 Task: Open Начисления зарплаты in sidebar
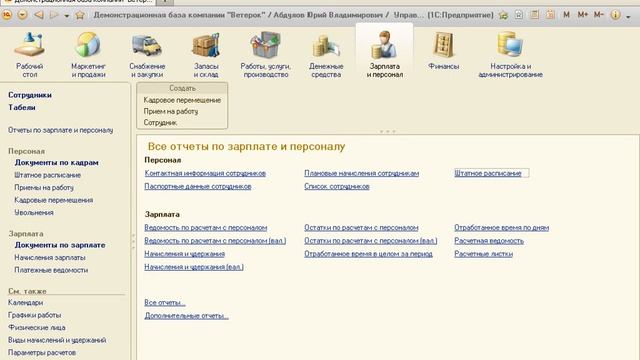[x=50, y=258]
